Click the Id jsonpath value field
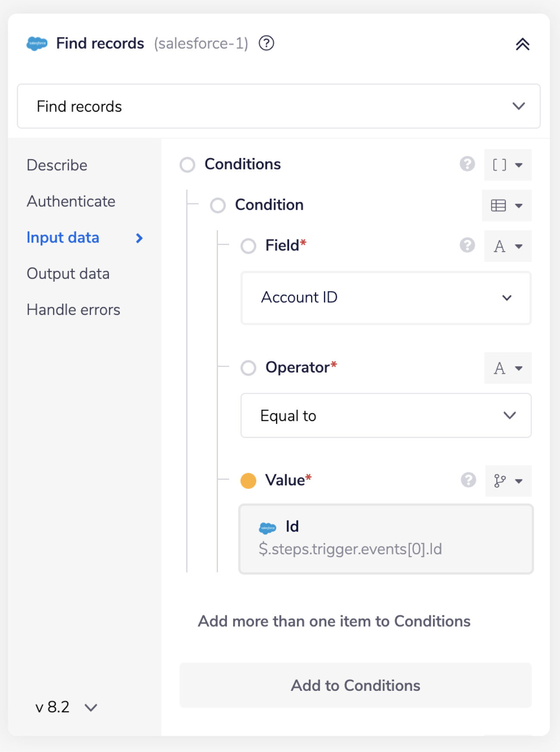The image size is (560, 752). (386, 539)
